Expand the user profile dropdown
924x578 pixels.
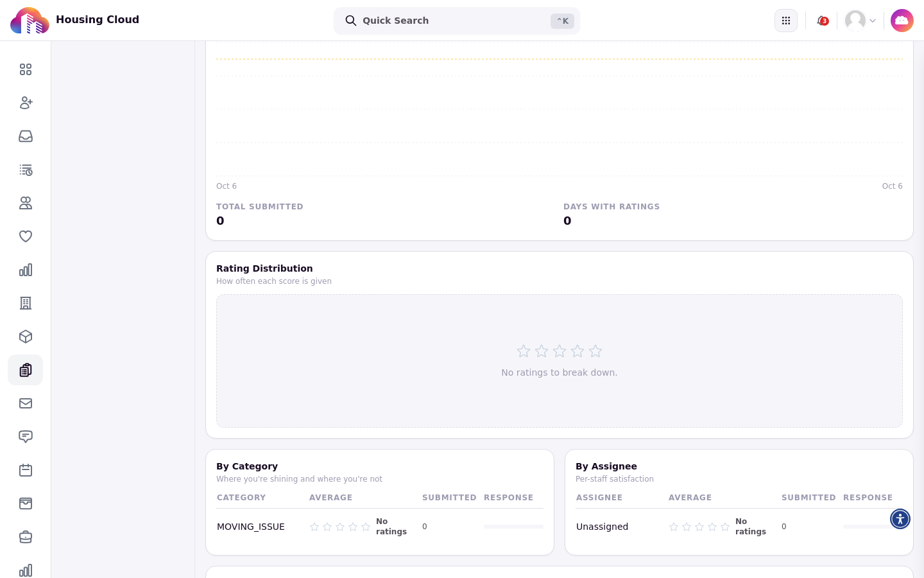click(860, 21)
